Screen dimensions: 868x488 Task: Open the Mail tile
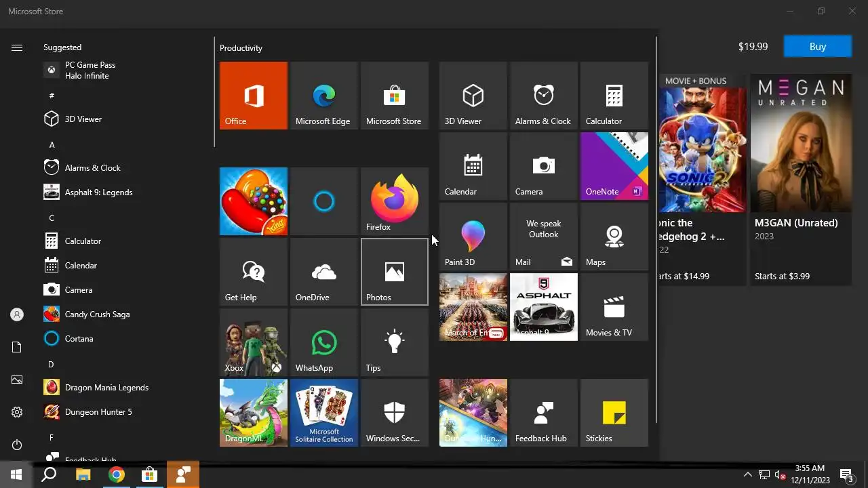click(544, 237)
